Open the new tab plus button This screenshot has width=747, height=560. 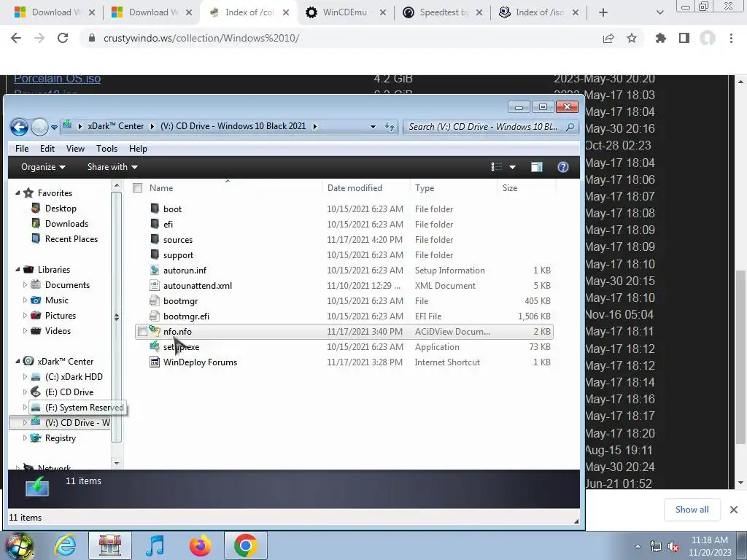point(603,12)
